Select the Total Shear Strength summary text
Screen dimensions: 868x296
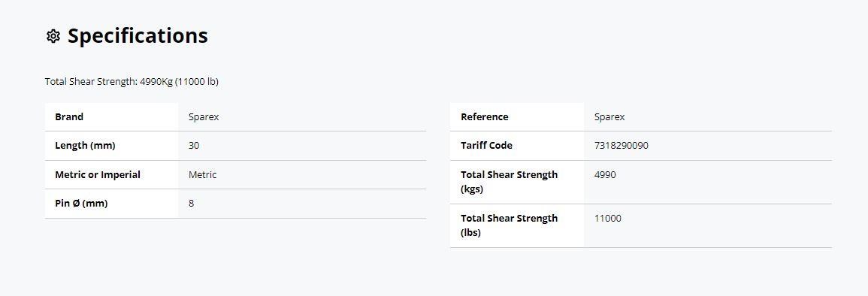(132, 82)
